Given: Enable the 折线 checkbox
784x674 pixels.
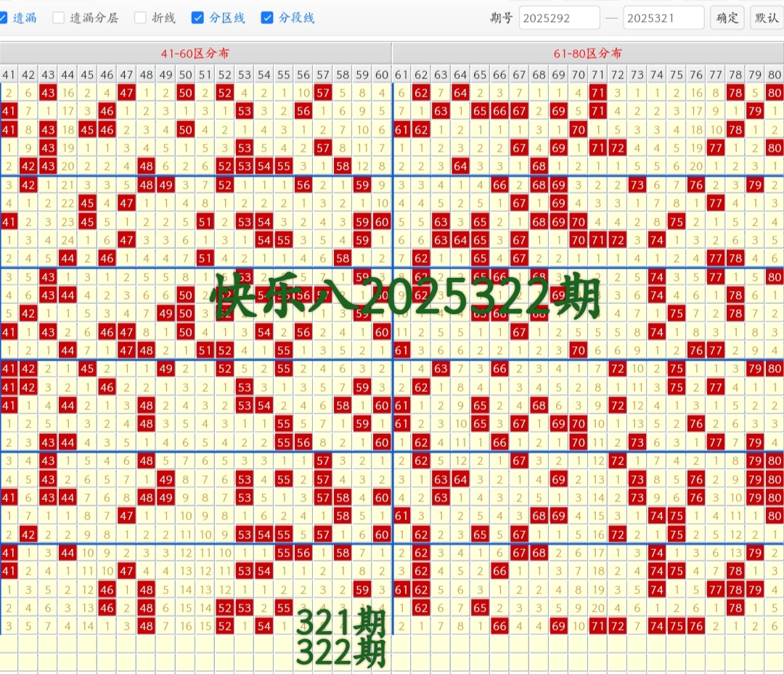Looking at the screenshot, I should coord(141,18).
